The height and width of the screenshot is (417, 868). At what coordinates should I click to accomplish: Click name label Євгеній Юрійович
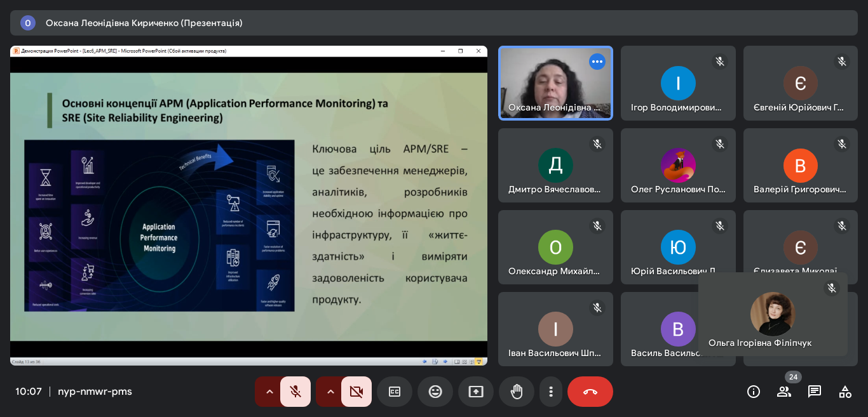tap(799, 107)
